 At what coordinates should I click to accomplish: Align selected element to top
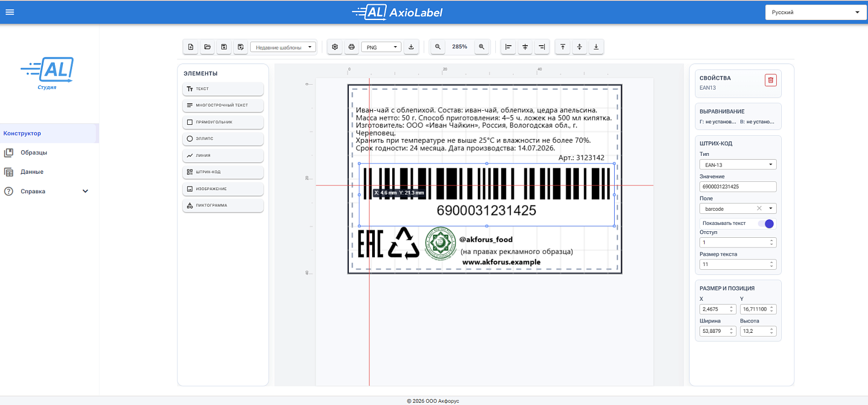(563, 47)
